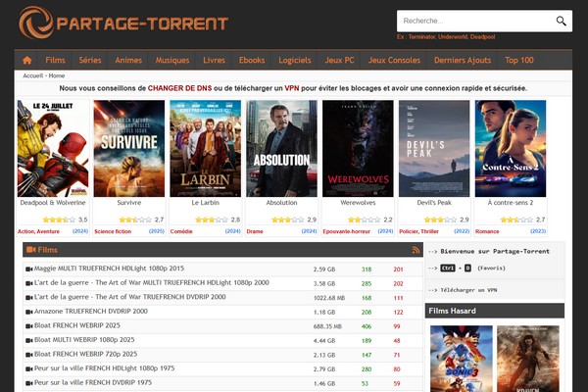
Task: Open Bloat FRENCH WEBRIP 2025
Action: (x=77, y=325)
